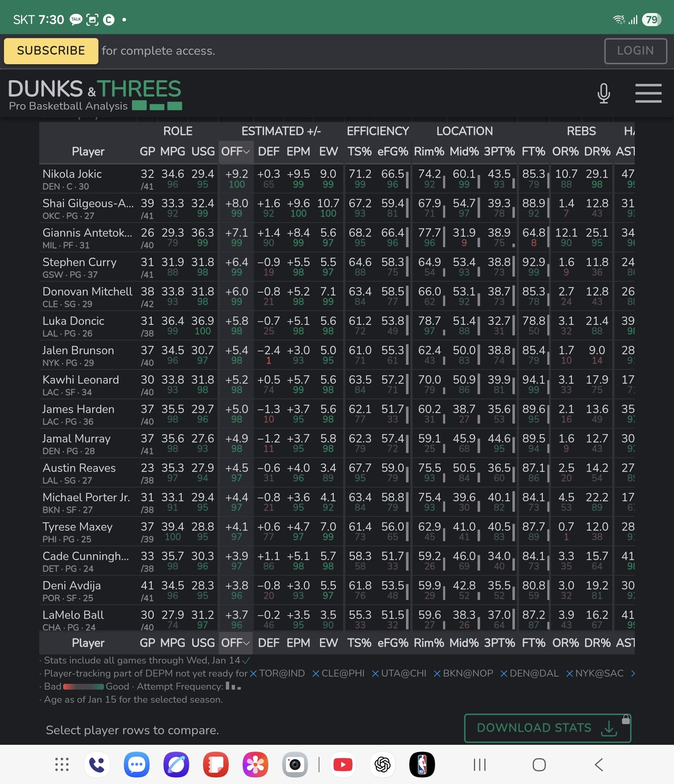Click the SUBSCRIBE button
The image size is (674, 784).
coord(51,51)
